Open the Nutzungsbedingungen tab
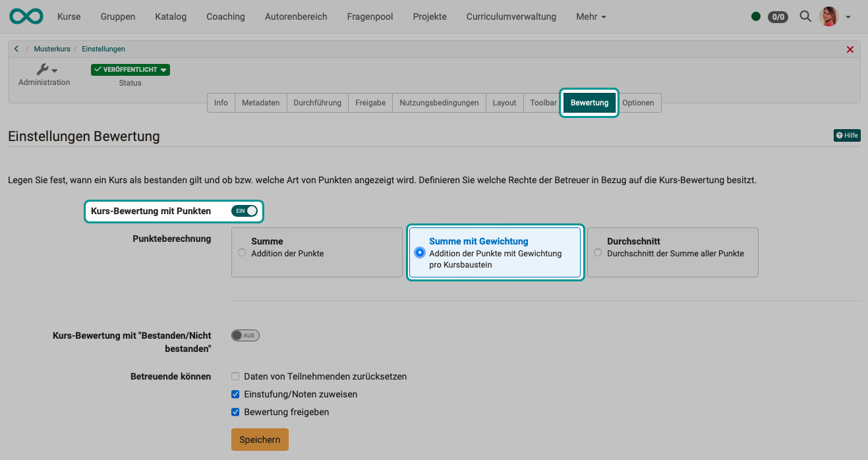 coord(438,102)
